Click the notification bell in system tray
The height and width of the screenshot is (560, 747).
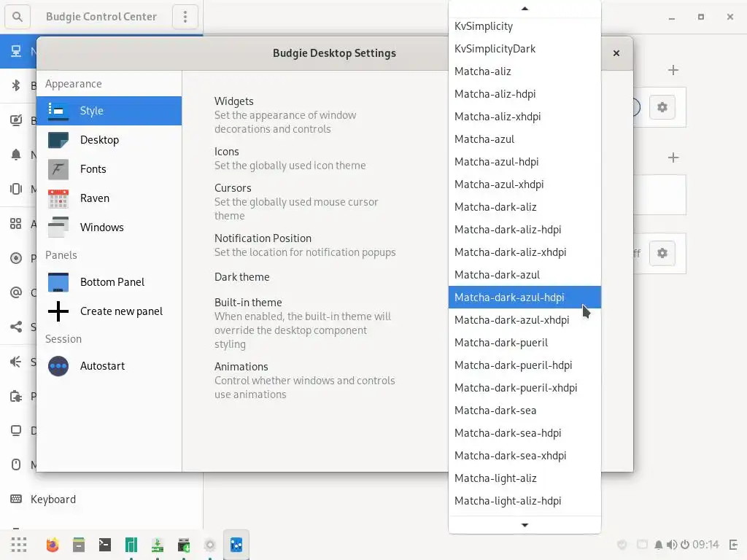coord(659,544)
